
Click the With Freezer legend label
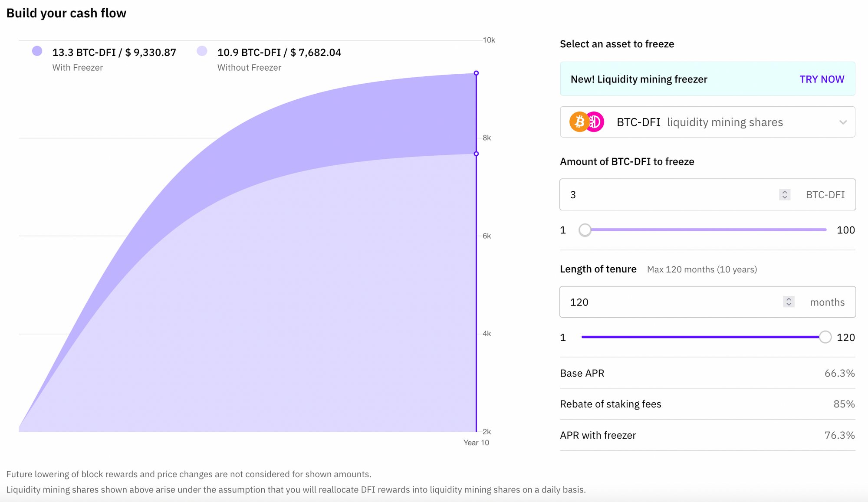point(78,68)
